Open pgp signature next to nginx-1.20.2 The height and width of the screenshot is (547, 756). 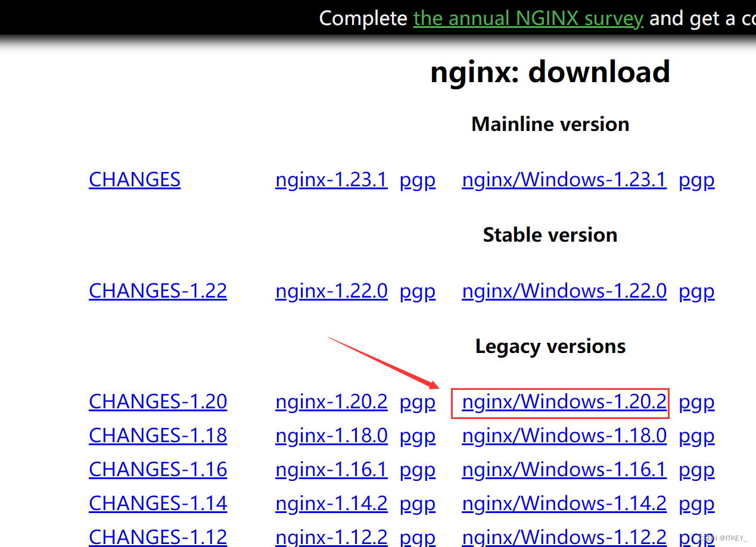(418, 402)
